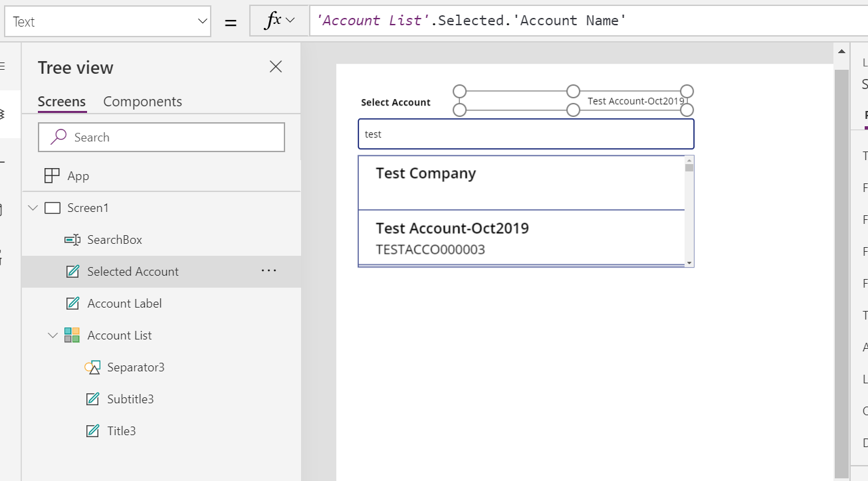868x481 pixels.
Task: Click the Title3 label icon
Action: pos(92,431)
